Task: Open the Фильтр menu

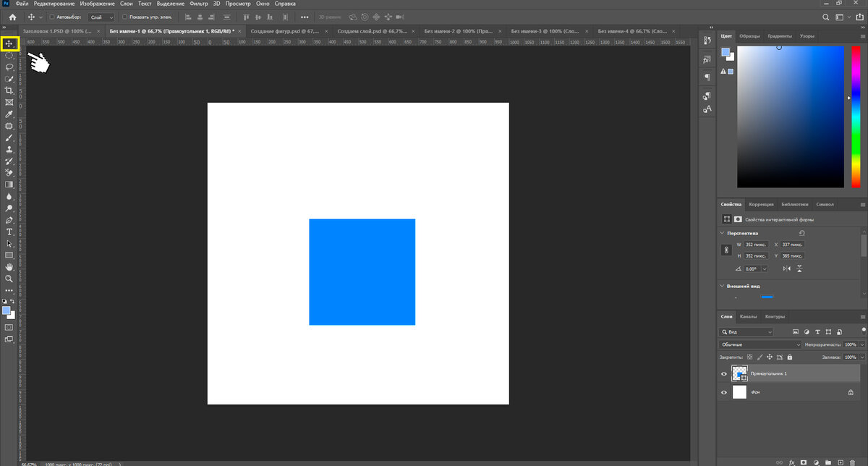Action: [198, 4]
